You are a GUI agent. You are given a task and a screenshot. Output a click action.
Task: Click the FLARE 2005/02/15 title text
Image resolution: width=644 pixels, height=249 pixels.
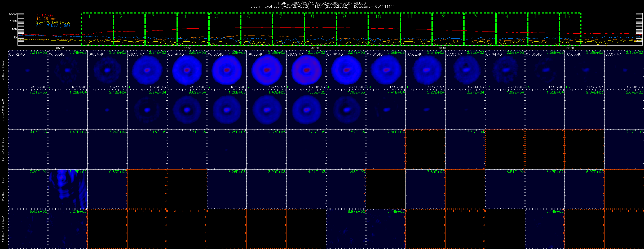322,3
